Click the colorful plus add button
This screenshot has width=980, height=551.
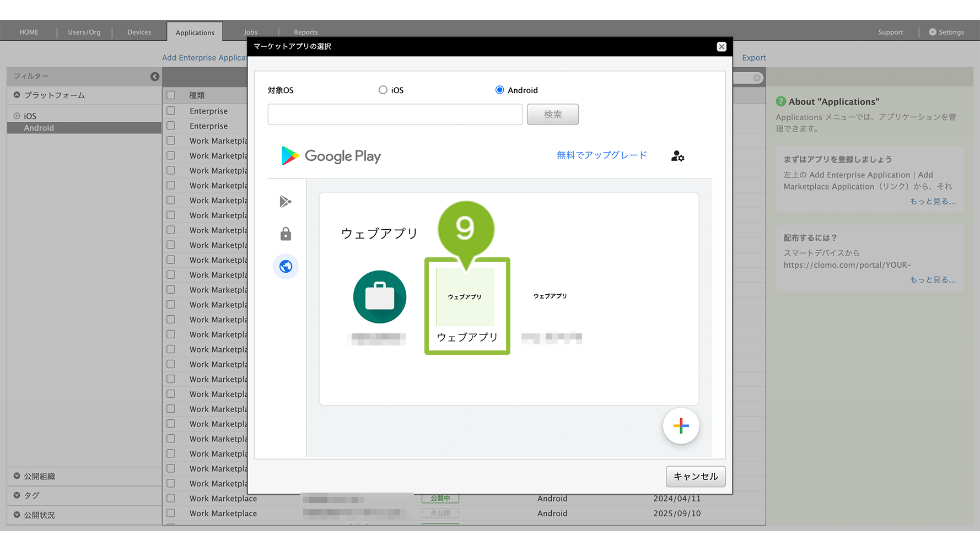681,426
